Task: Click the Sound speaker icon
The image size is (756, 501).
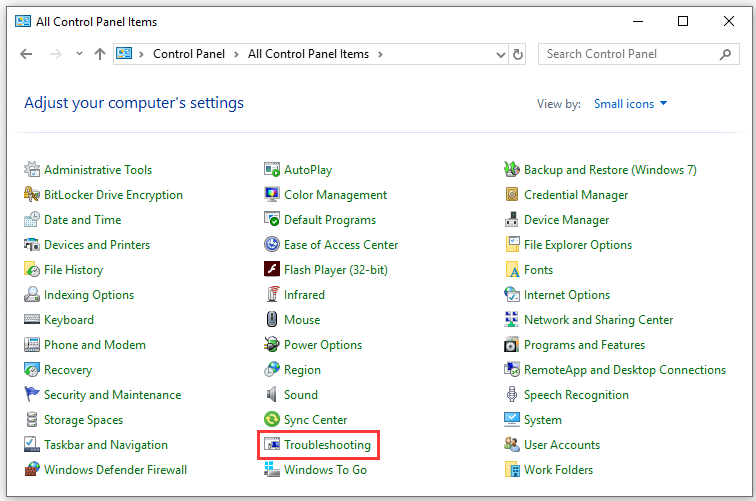Action: tap(272, 394)
